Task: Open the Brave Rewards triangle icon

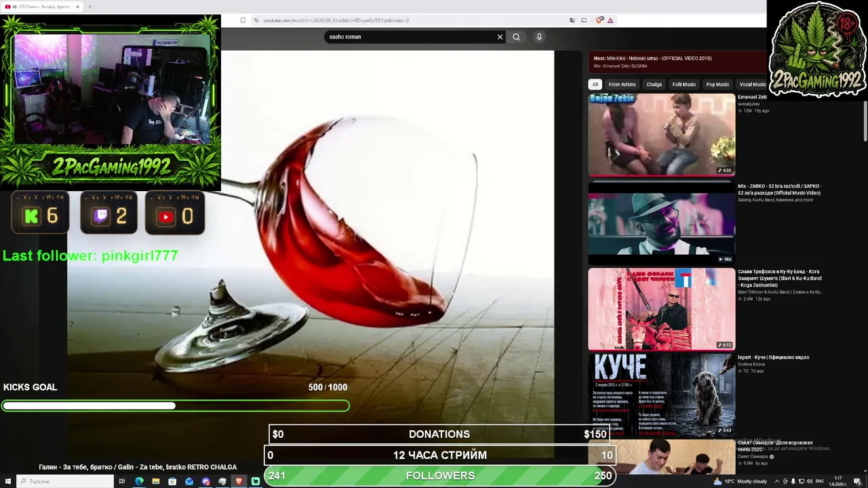Action: pos(610,20)
